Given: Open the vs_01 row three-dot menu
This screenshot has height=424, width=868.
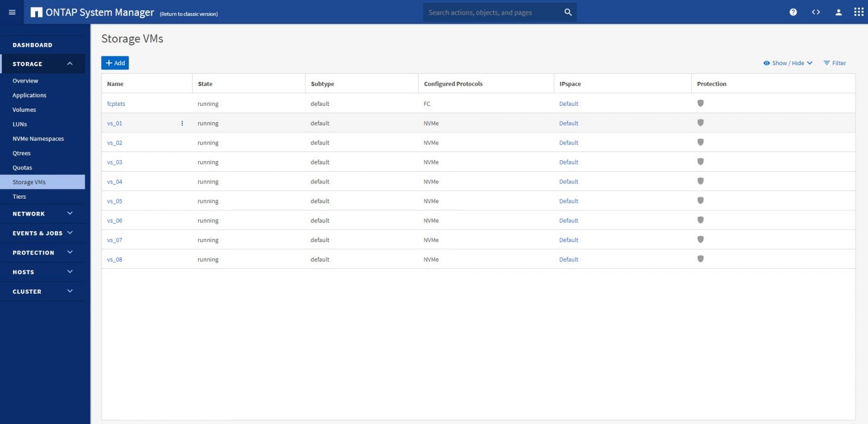Looking at the screenshot, I should coord(182,123).
